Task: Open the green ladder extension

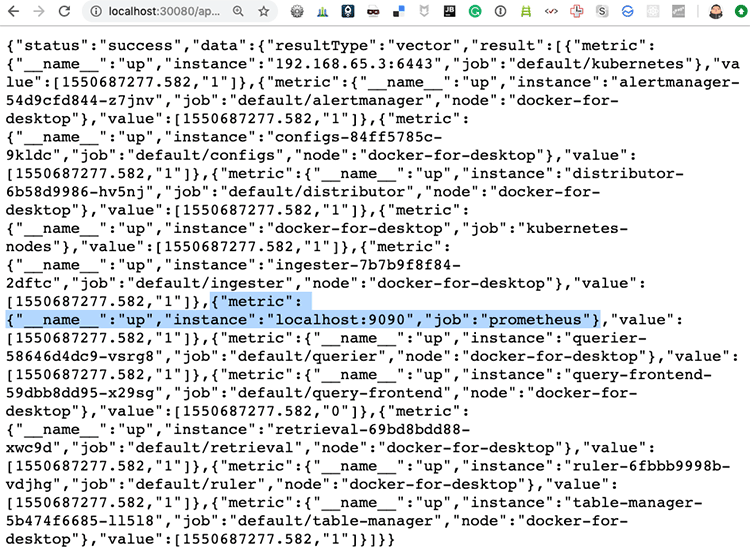Action: [x=526, y=11]
